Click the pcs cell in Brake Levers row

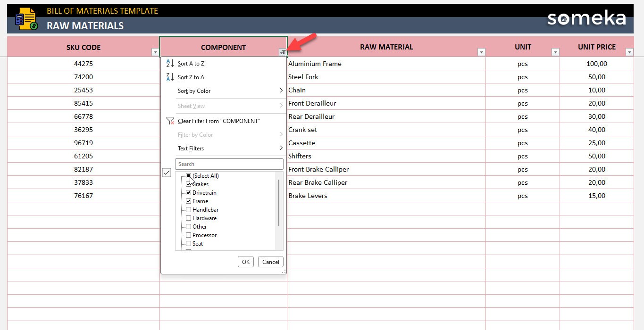pos(523,196)
